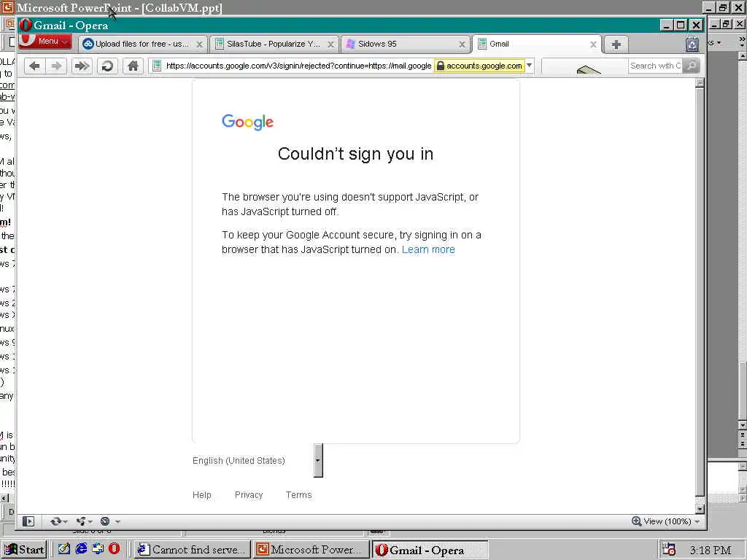Open the English (United States) language dropdown
747x560 pixels.
pyautogui.click(x=258, y=461)
